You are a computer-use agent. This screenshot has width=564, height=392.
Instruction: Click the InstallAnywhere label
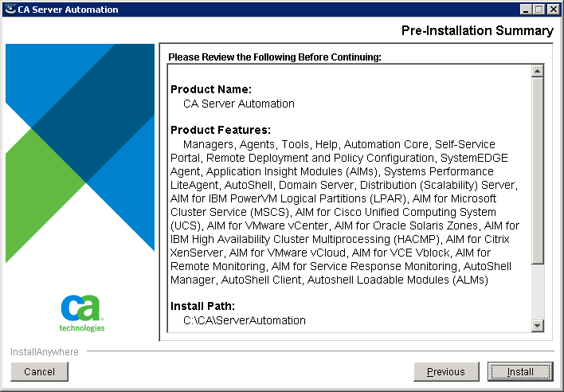pyautogui.click(x=45, y=351)
